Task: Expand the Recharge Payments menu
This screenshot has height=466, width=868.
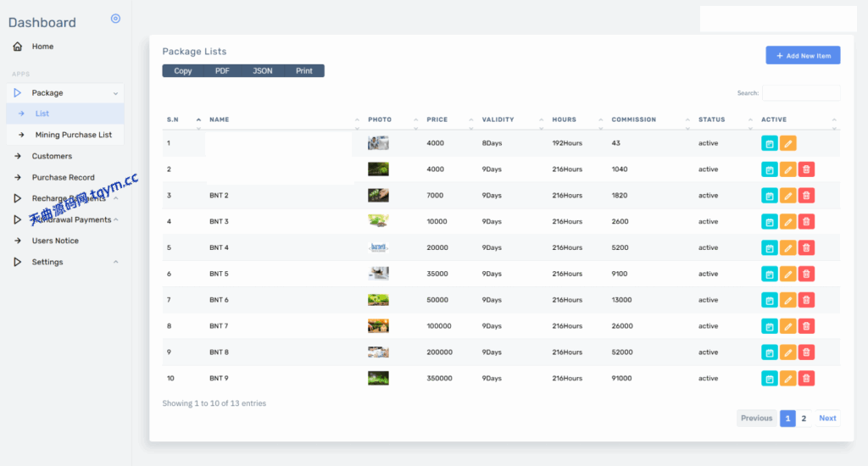Action: coord(65,198)
